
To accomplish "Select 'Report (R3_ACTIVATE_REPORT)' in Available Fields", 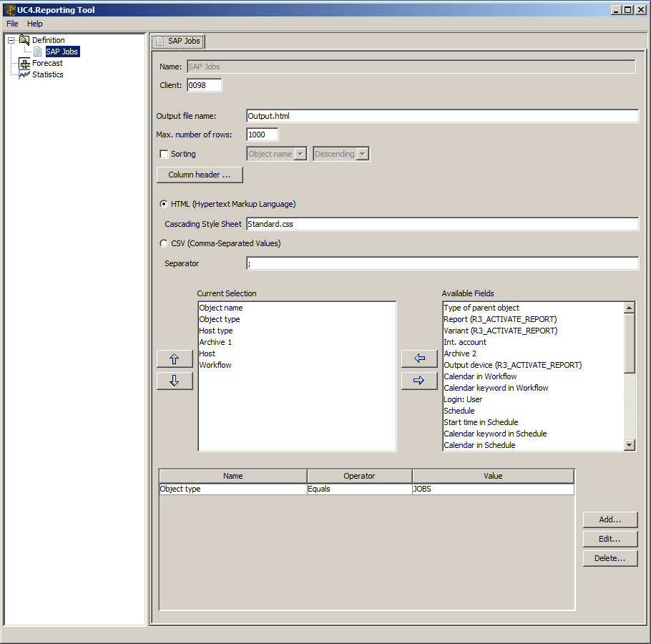I will tap(500, 319).
